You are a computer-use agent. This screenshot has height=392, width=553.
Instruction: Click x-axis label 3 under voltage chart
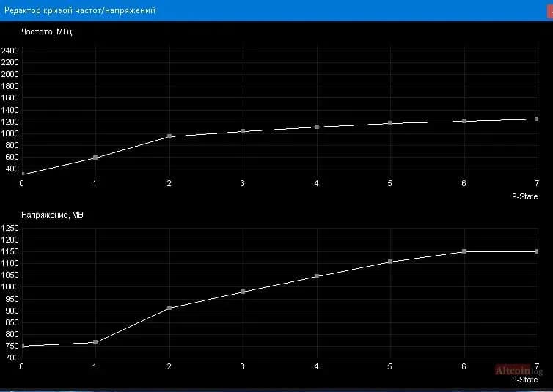pos(242,366)
